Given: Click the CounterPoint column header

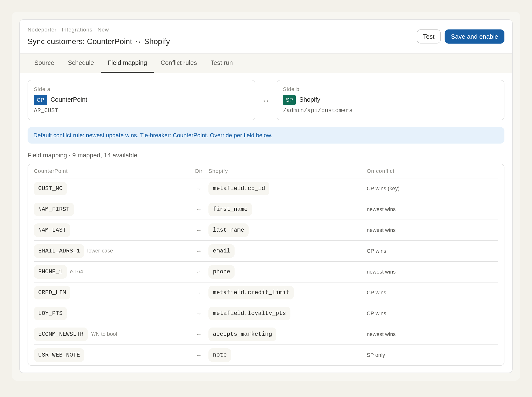Looking at the screenshot, I should point(51,171).
